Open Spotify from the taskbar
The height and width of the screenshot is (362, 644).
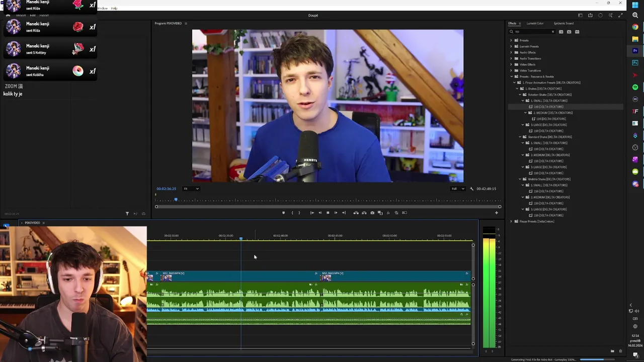tap(635, 87)
